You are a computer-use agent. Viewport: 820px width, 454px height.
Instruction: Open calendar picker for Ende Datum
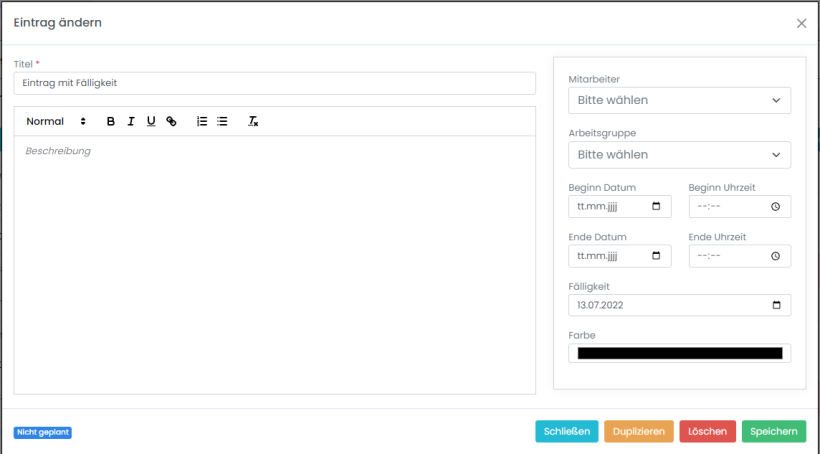[x=656, y=256]
